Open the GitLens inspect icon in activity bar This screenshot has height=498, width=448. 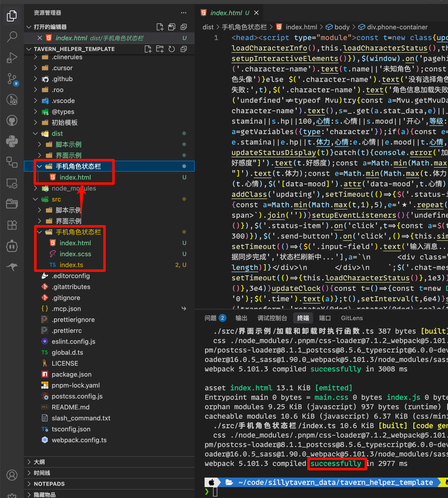click(x=12, y=100)
